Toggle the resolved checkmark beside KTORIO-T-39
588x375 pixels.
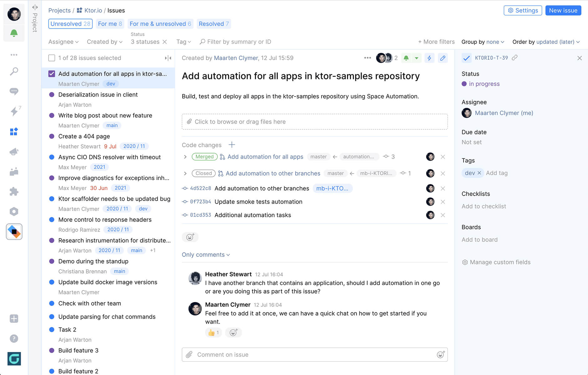(x=466, y=58)
